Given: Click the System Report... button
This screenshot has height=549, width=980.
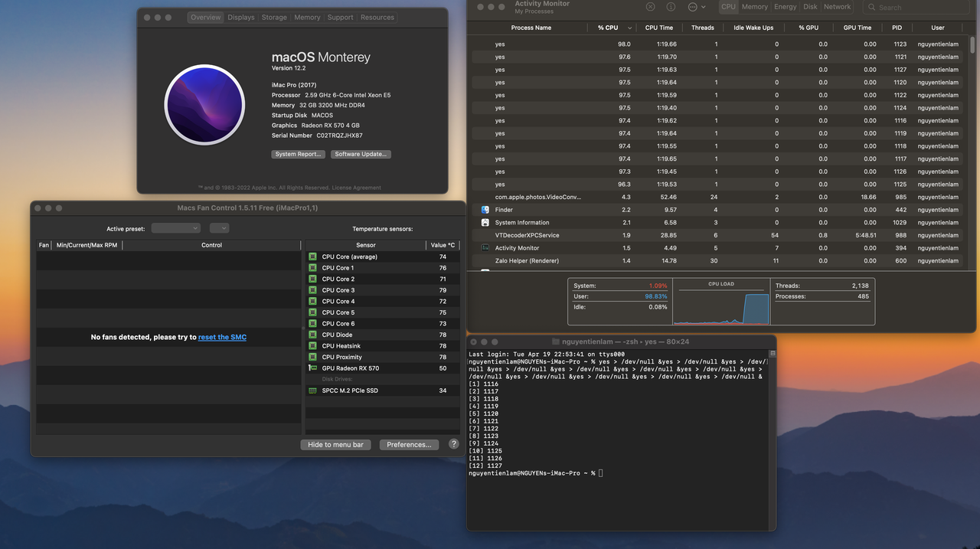Looking at the screenshot, I should 299,154.
